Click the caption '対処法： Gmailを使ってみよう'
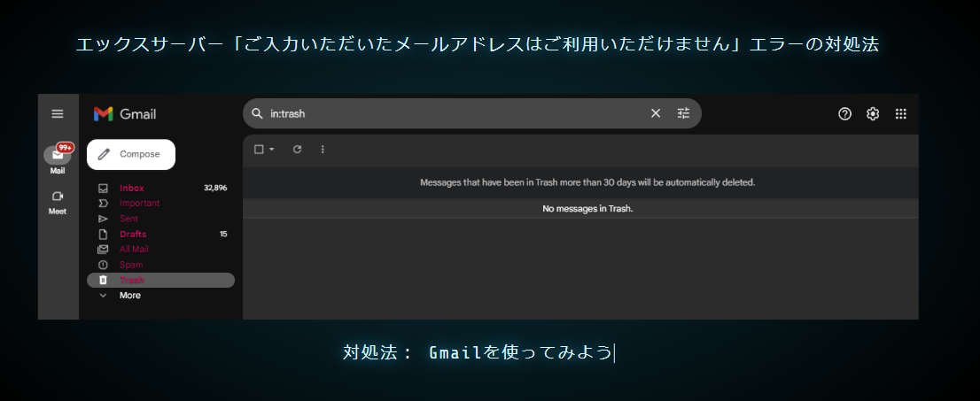Viewport: 980px width, 401px height. 478,352
